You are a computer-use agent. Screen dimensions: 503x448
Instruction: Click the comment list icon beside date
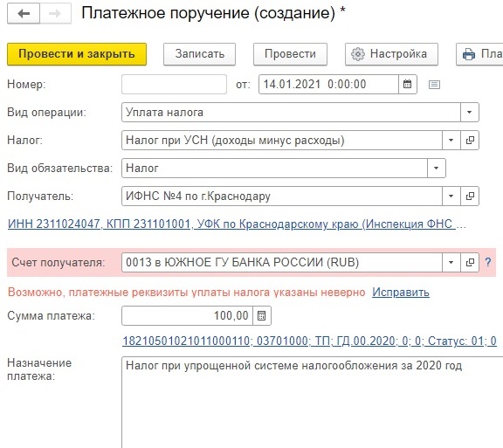(434, 85)
